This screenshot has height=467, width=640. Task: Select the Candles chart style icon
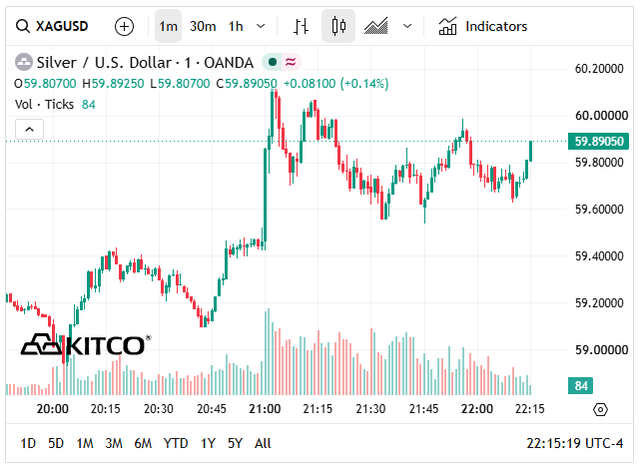click(x=338, y=27)
